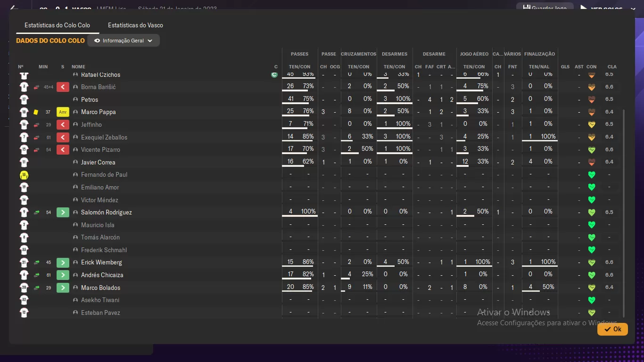This screenshot has width=644, height=362.
Task: Click the swap arrows icon in Erick Wiemberg's row
Action: [36, 263]
